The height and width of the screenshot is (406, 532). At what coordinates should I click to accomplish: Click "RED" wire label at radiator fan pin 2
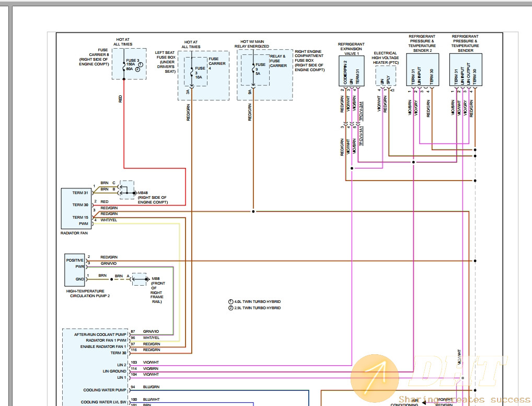click(x=105, y=202)
